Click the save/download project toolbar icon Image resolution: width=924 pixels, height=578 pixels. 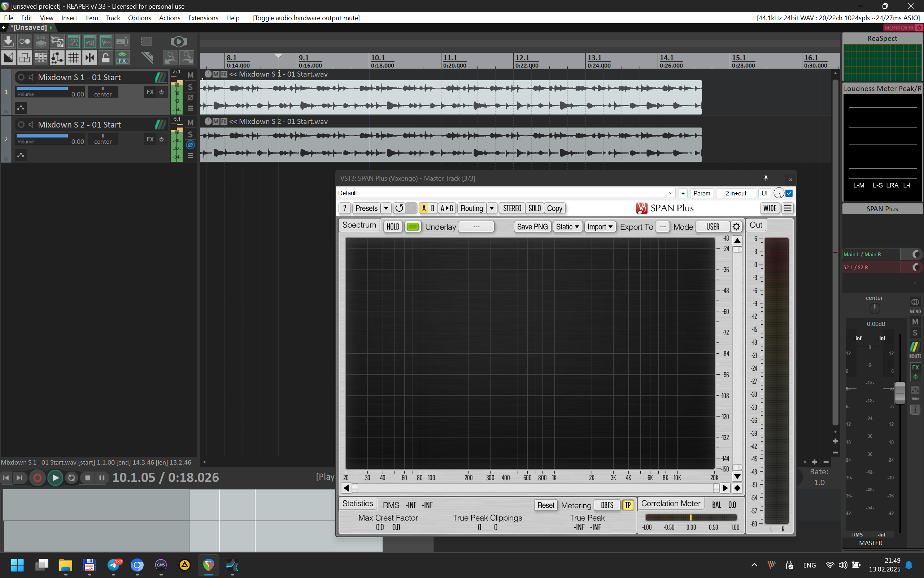point(8,41)
